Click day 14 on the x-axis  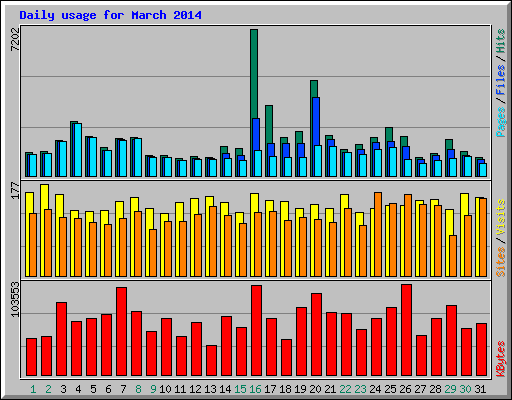(x=225, y=389)
